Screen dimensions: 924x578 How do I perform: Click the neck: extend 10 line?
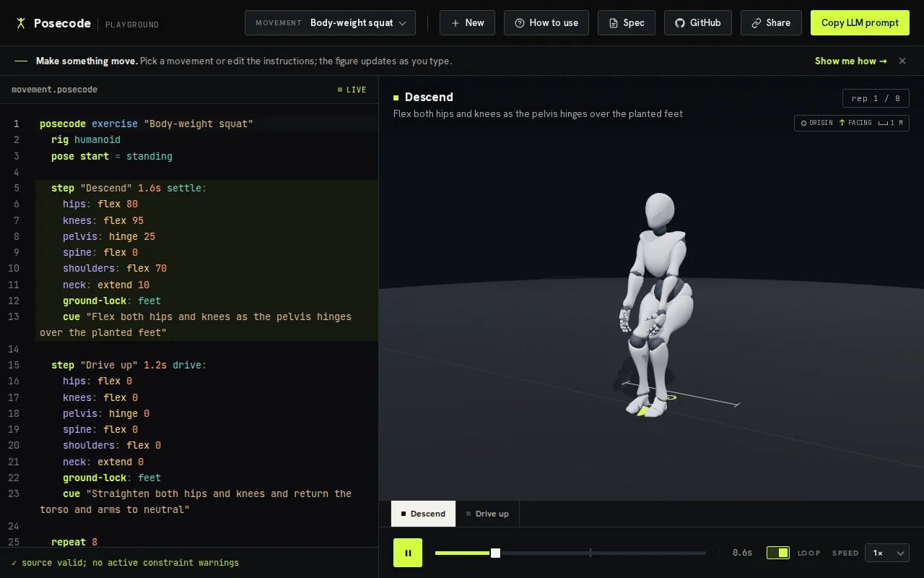tap(106, 285)
